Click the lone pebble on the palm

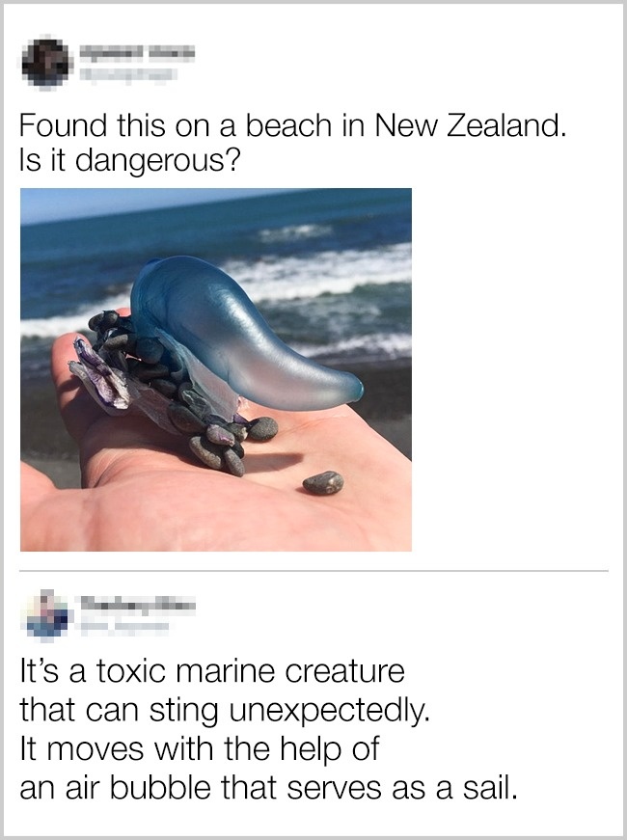pyautogui.click(x=323, y=482)
